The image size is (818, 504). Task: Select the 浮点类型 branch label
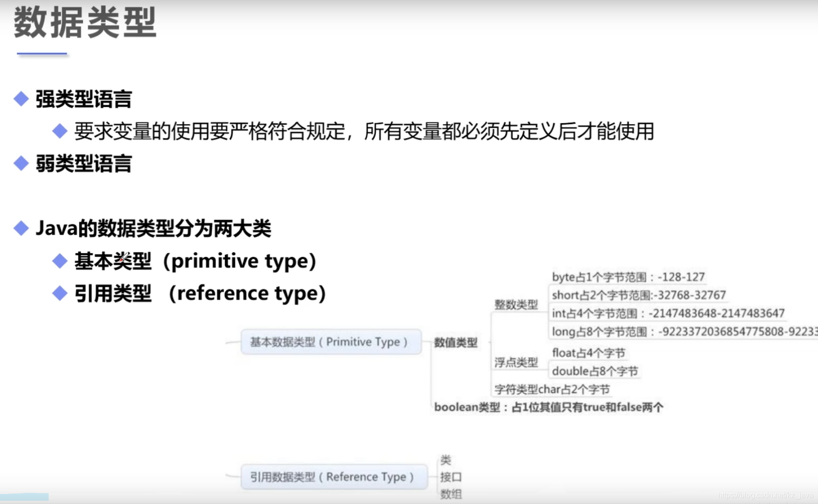point(516,362)
